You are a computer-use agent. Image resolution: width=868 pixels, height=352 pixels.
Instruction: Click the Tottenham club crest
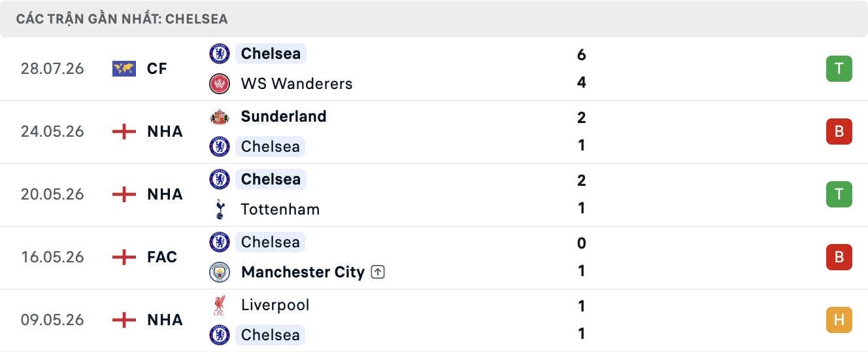(220, 209)
